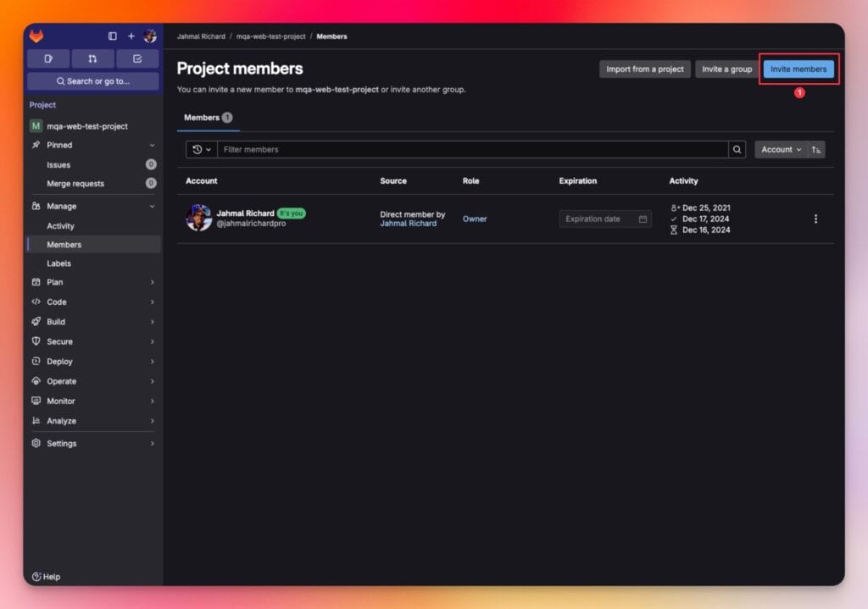
Task: Expand the Operate section
Action: [93, 382]
